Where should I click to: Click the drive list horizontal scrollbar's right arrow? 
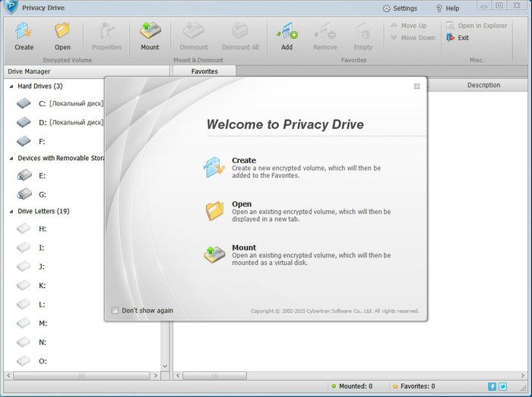(x=156, y=375)
